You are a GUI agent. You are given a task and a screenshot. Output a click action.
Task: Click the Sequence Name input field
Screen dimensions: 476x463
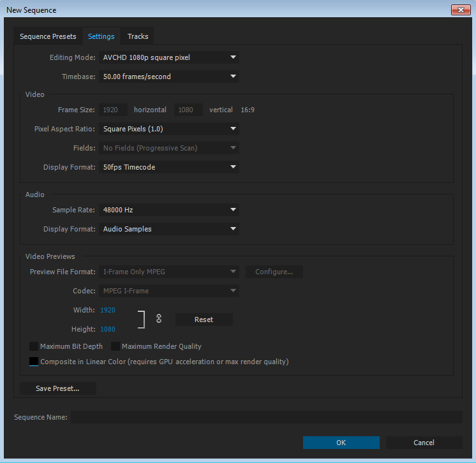coord(267,417)
